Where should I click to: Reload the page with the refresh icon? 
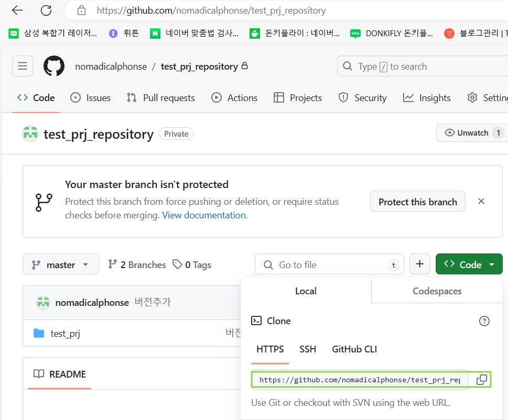[46, 10]
